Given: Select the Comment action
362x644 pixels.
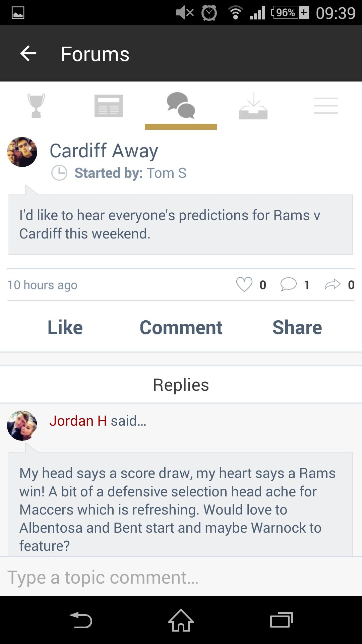Looking at the screenshot, I should (x=181, y=327).
